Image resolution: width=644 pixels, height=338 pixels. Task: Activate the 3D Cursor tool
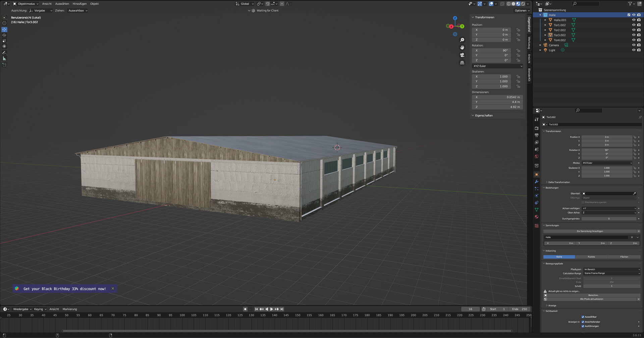click(x=4, y=23)
